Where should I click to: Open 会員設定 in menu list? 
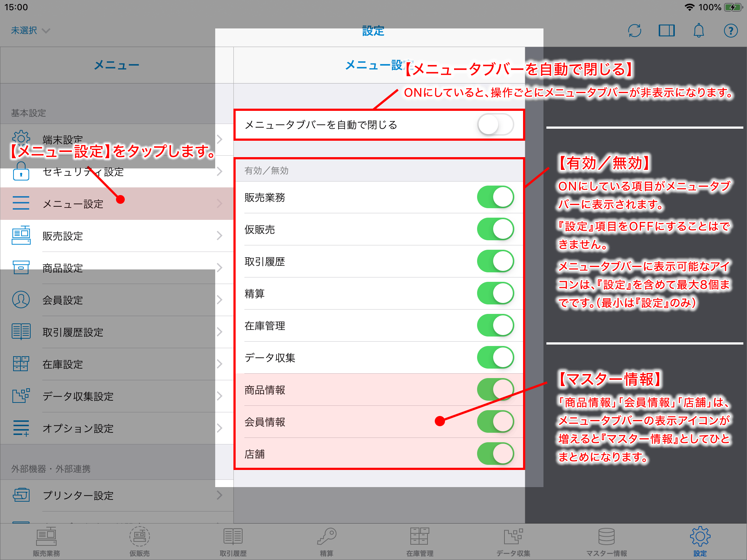pos(117,299)
